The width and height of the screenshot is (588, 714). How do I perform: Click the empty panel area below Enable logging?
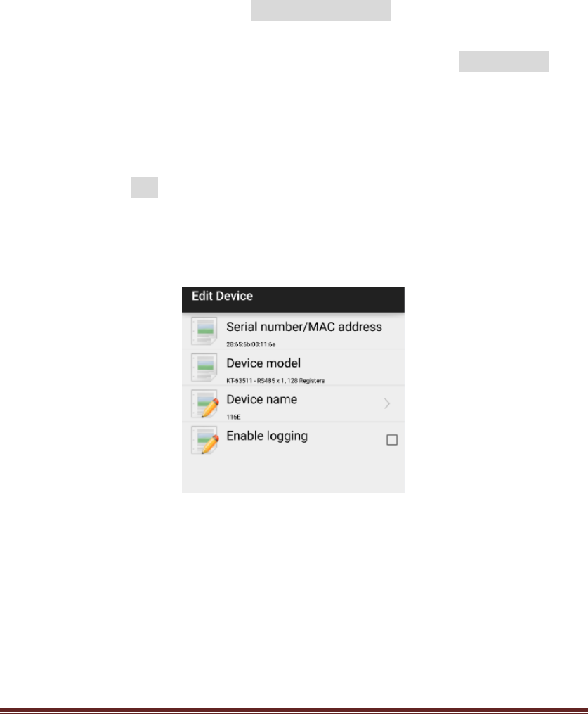pyautogui.click(x=294, y=475)
